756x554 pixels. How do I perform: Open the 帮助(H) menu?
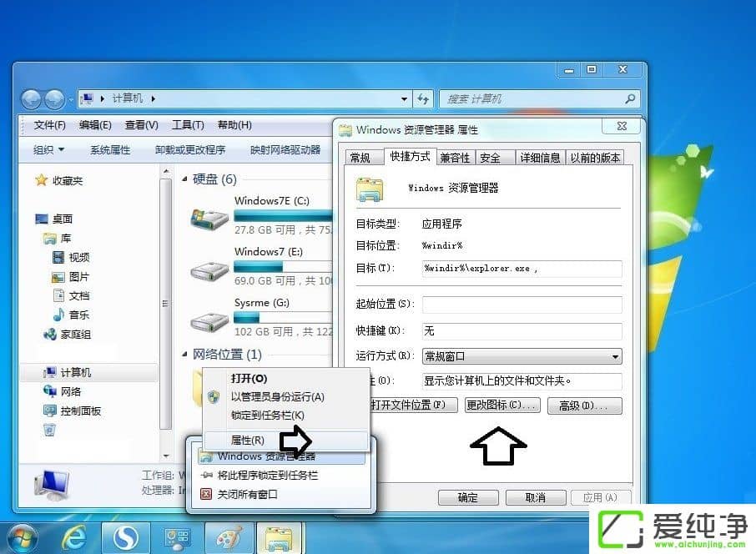pos(234,125)
